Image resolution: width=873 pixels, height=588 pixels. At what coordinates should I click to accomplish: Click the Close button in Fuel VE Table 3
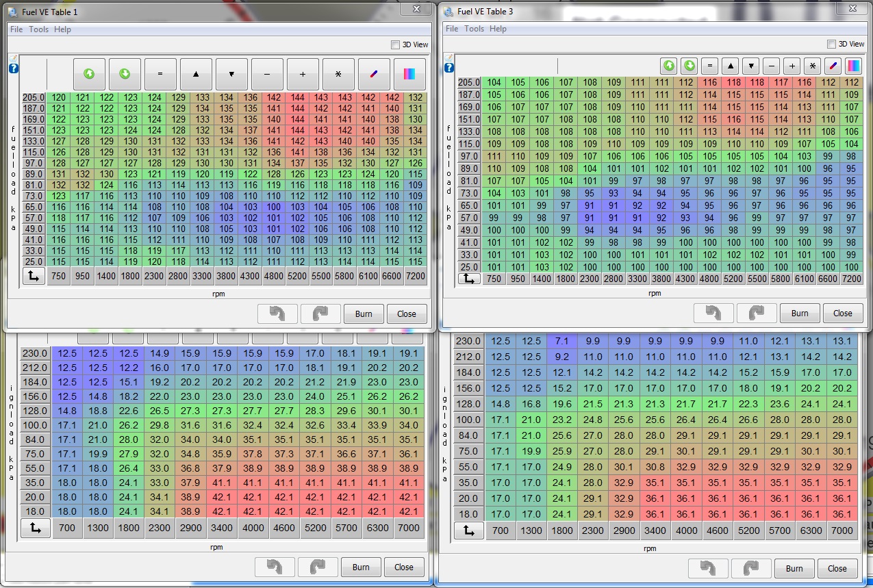(842, 313)
